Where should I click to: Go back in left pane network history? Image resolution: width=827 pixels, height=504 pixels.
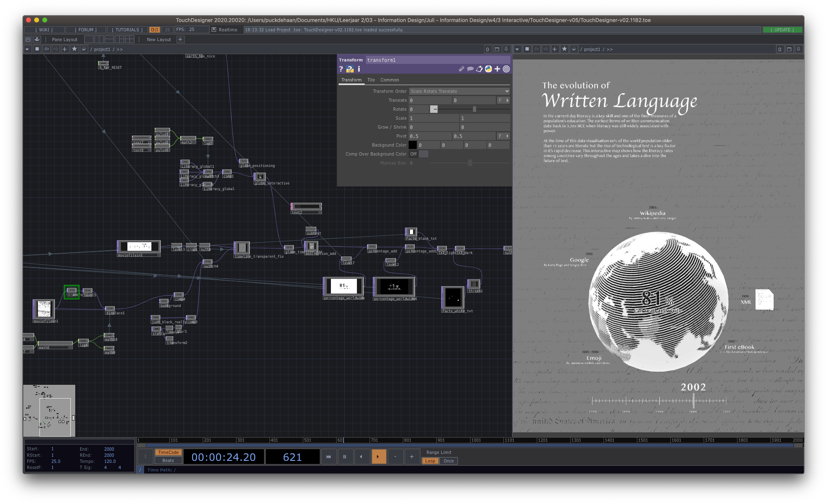[46, 49]
